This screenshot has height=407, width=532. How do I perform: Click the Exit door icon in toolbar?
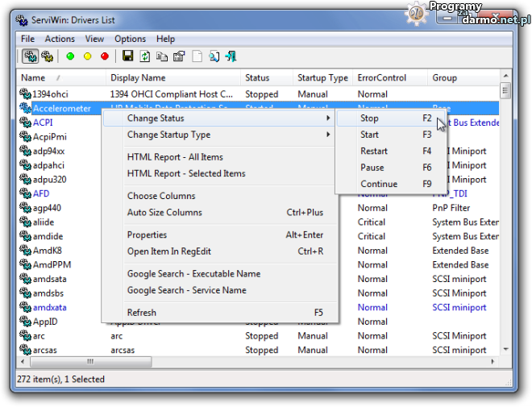coord(231,56)
